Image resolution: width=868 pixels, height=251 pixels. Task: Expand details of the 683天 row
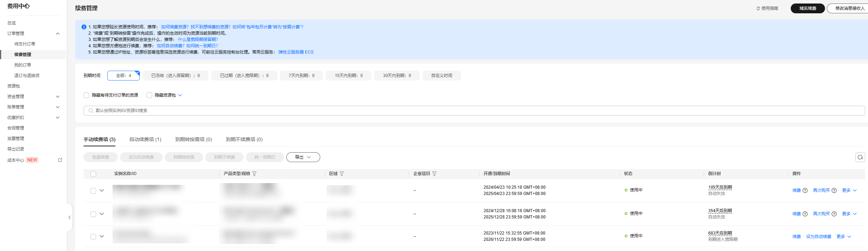click(102, 236)
